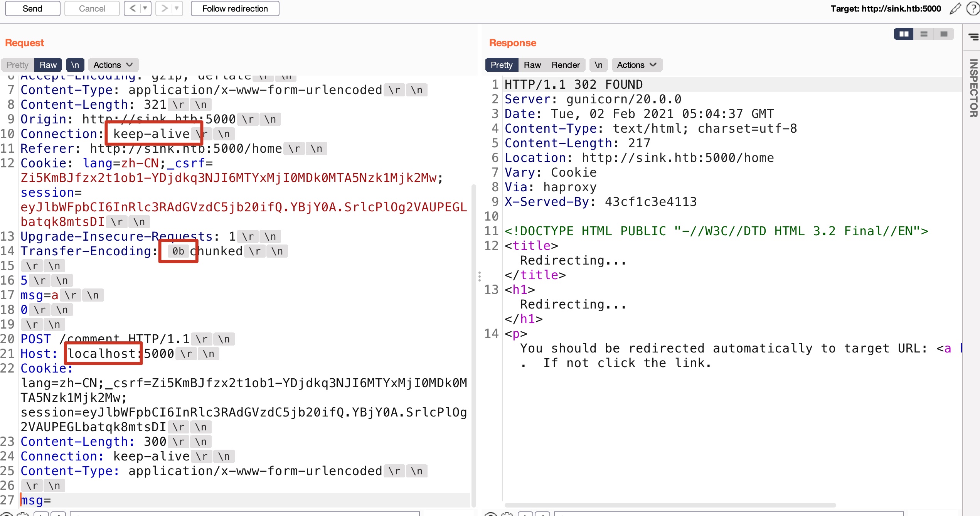Viewport: 980px width, 516px height.
Task: Open back history dropdown arrow
Action: [x=145, y=8]
